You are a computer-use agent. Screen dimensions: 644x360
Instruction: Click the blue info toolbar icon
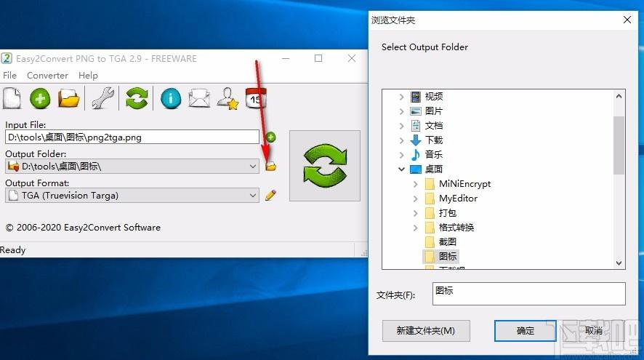coord(171,98)
